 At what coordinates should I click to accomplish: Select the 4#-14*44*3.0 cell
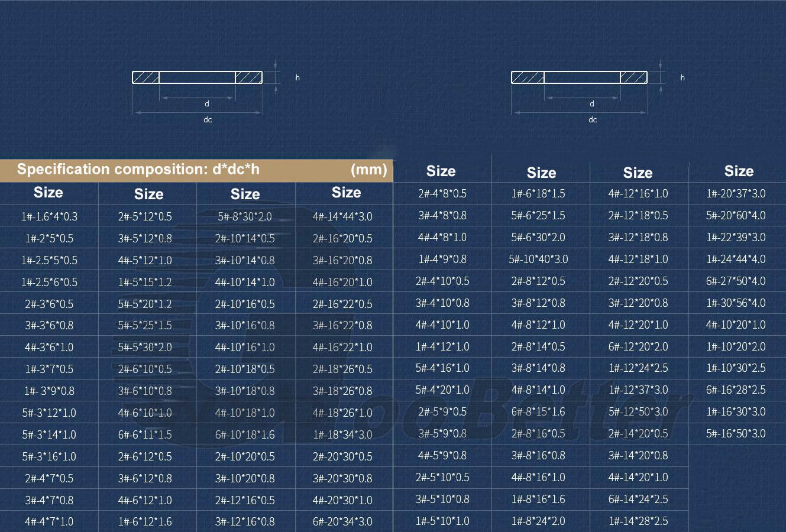[x=342, y=216]
